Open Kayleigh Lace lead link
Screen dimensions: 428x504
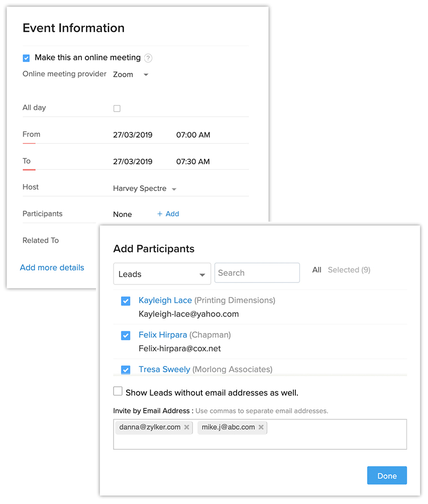(165, 300)
